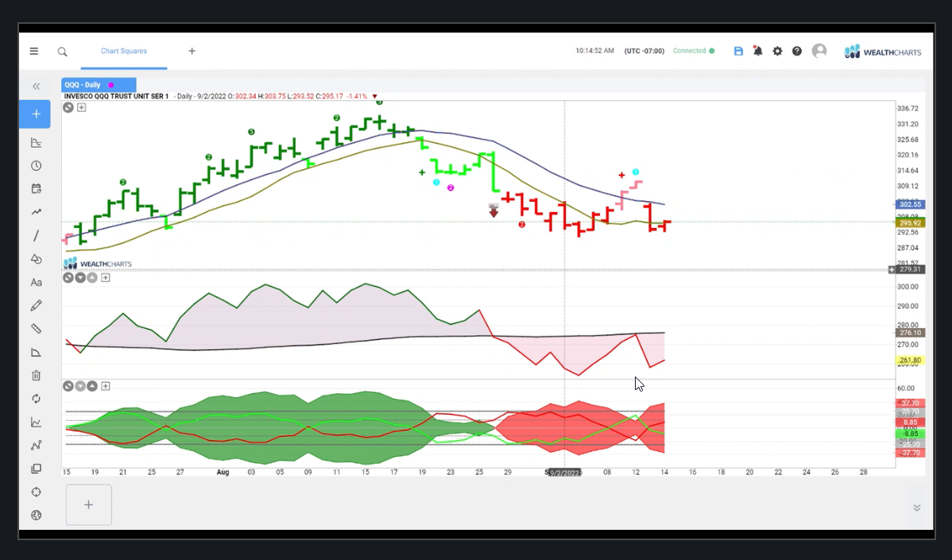Click the 295.92 current price label
Screen dimensions: 952x560
point(910,222)
